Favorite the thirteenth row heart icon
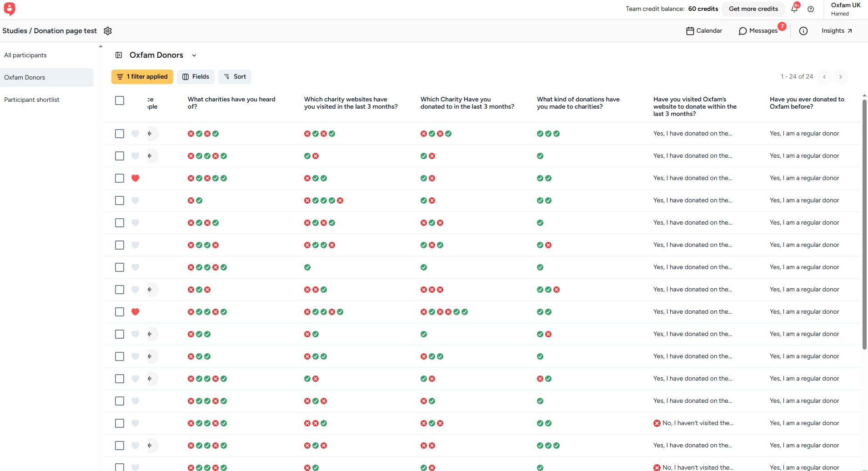The width and height of the screenshot is (868, 471). (x=135, y=401)
